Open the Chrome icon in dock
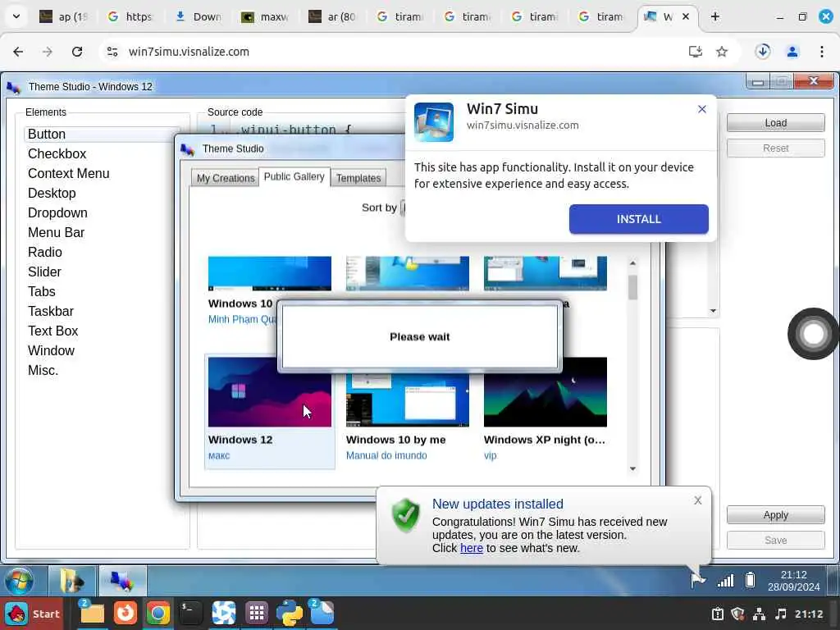Image resolution: width=840 pixels, height=630 pixels. click(158, 614)
